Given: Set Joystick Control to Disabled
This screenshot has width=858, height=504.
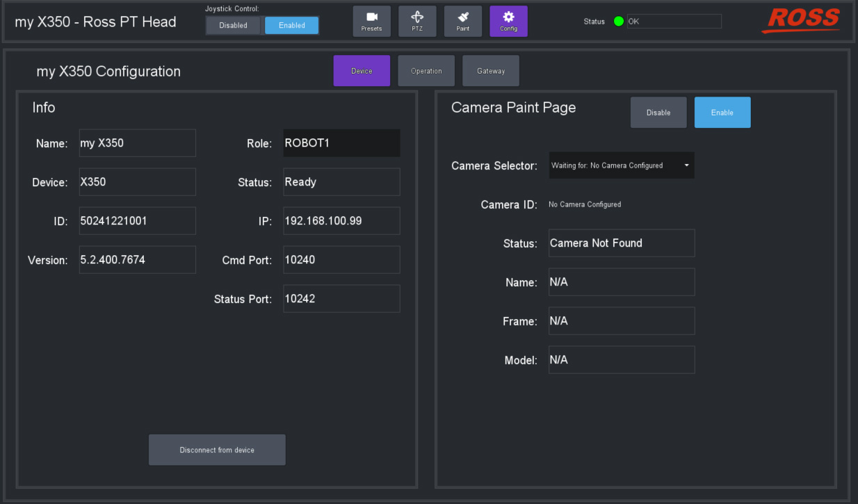Looking at the screenshot, I should 234,26.
